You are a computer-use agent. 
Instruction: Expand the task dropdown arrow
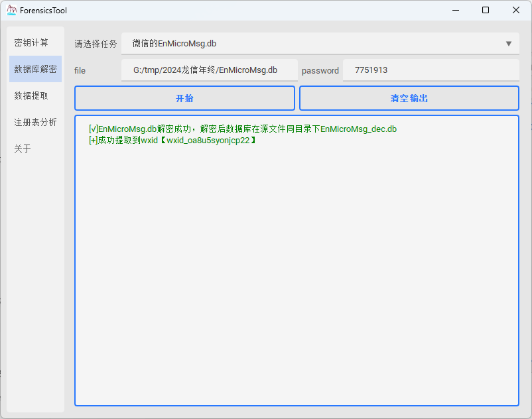point(508,44)
